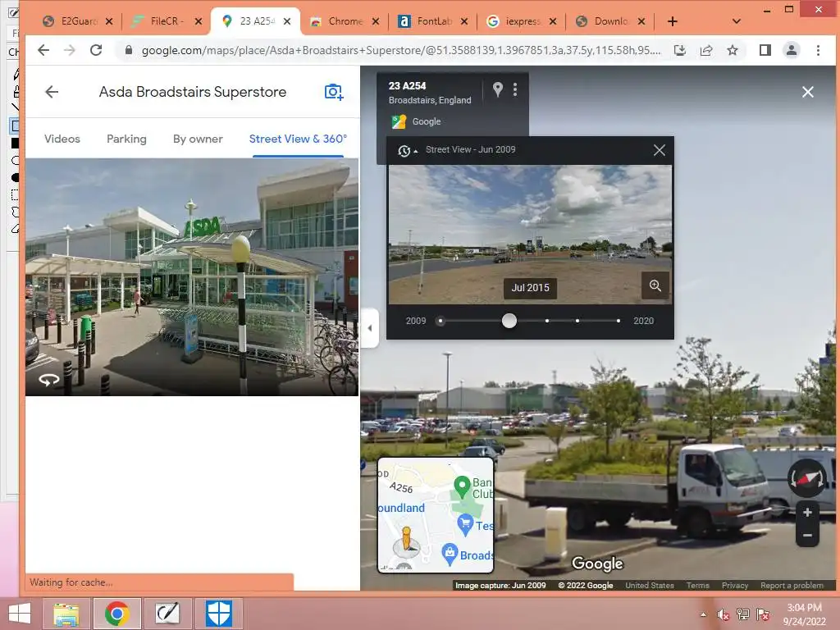The height and width of the screenshot is (630, 840).
Task: Open the Chrome three-dot menu
Action: 818,50
